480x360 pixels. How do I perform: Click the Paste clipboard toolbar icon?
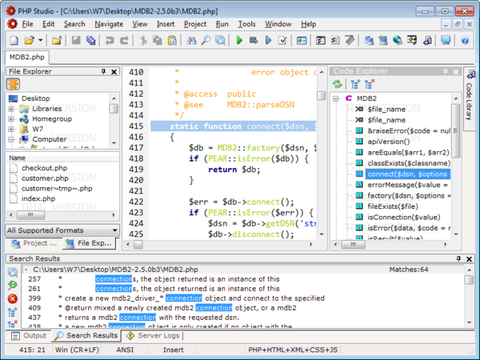coord(172,41)
